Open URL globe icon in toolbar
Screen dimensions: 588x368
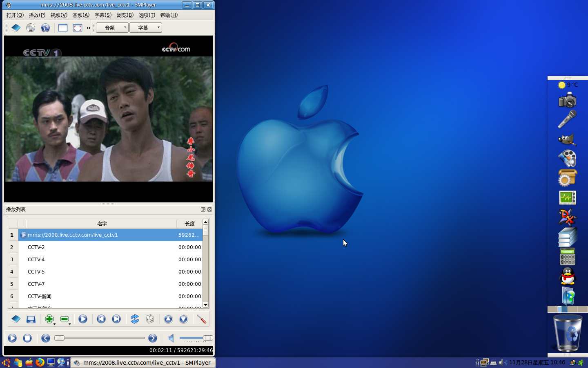click(x=45, y=28)
